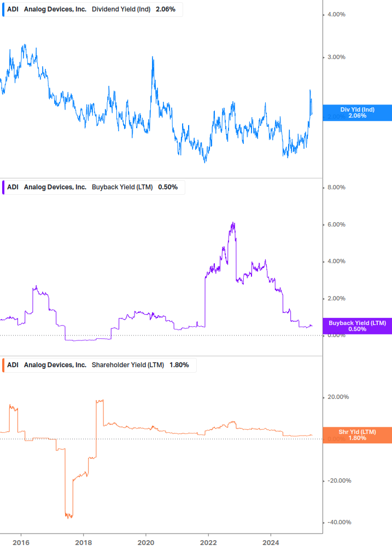392x550 pixels.
Task: Click the -40.00% tick on the shareholder yield axis
Action: 339,522
